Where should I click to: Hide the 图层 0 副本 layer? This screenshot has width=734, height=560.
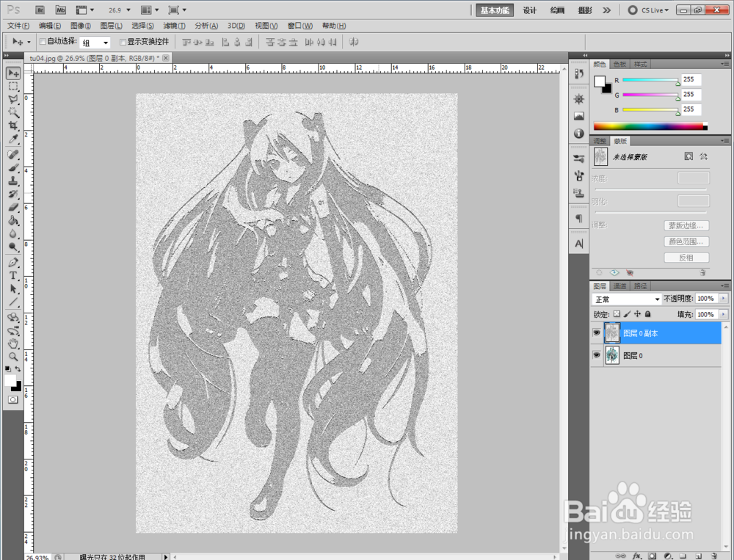596,333
